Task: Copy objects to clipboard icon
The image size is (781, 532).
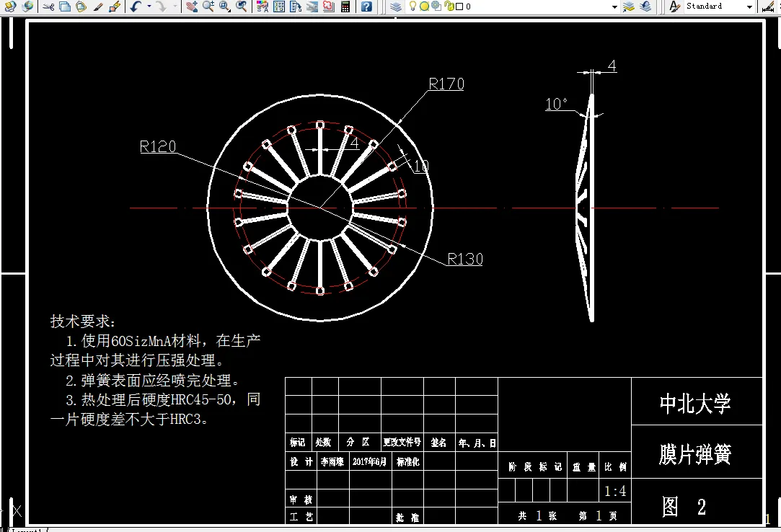Action: click(x=65, y=6)
